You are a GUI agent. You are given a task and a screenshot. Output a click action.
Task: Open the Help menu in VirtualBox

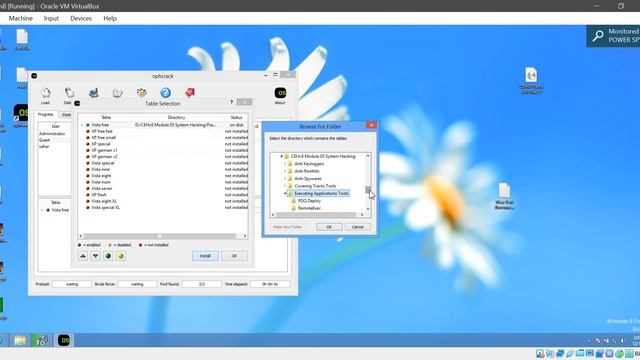110,18
